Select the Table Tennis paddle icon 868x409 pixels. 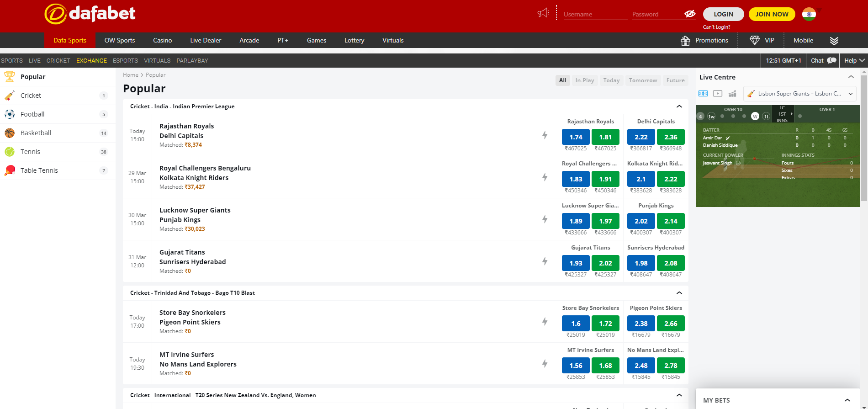click(x=10, y=170)
